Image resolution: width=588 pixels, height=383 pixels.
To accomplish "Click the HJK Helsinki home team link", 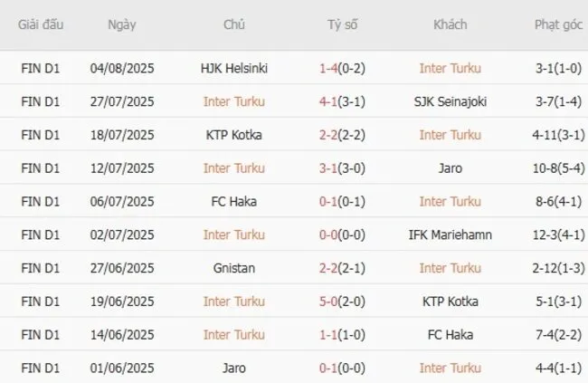I will pyautogui.click(x=234, y=68).
